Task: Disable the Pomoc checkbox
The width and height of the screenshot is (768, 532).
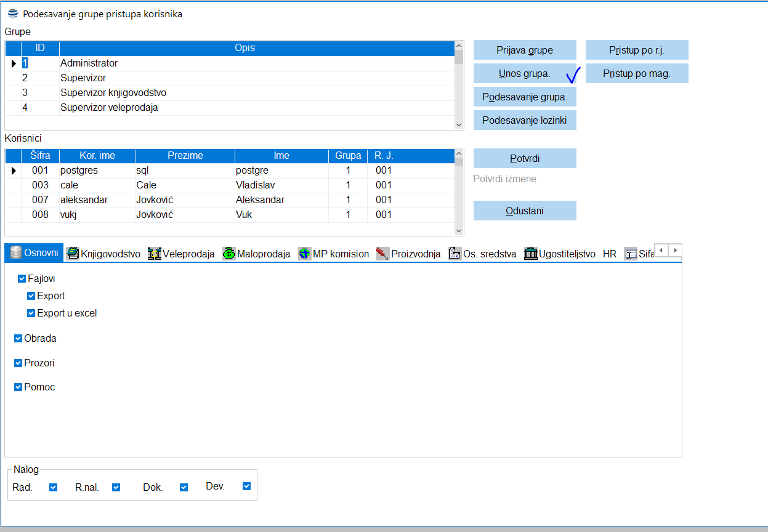Action: [x=18, y=387]
